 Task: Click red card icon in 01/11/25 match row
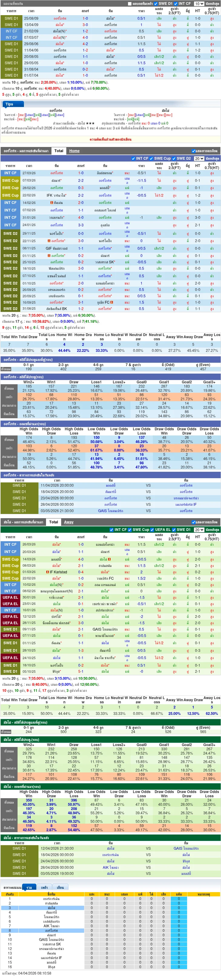[x=49, y=256]
